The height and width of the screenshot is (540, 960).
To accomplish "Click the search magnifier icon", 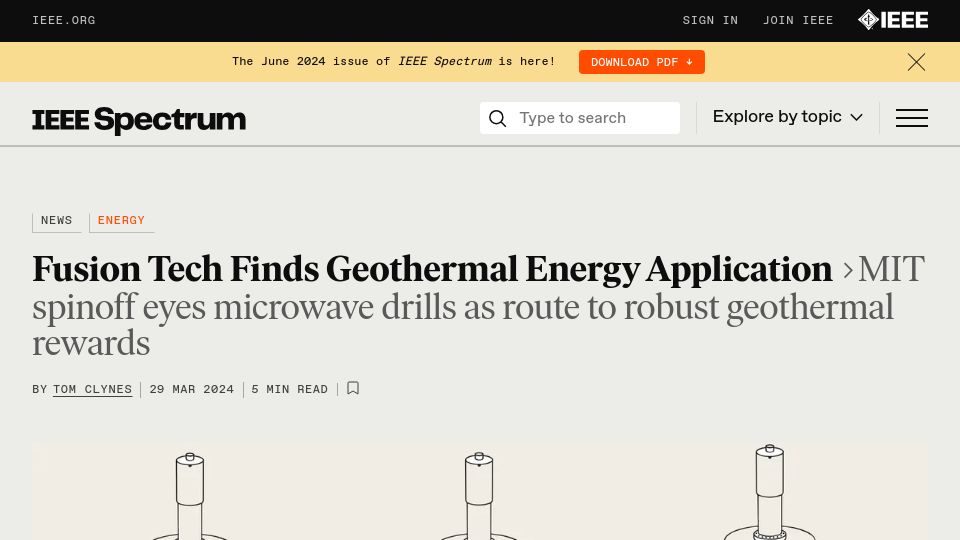I will tap(498, 118).
